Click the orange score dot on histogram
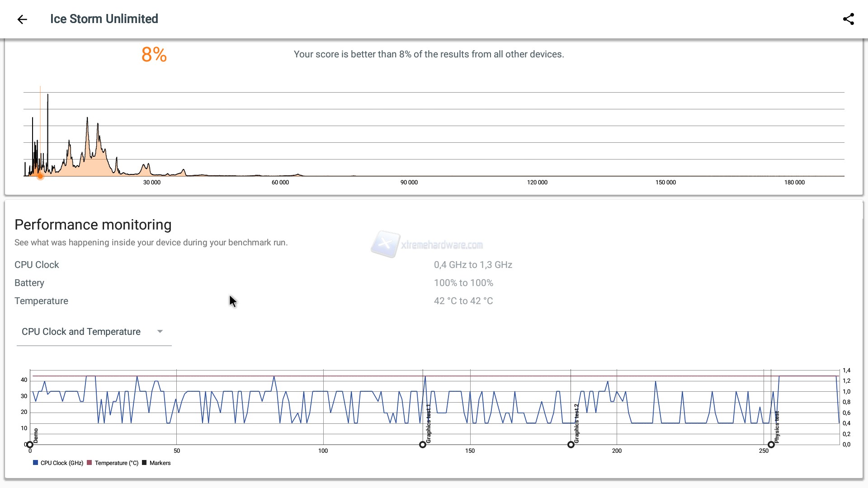The width and height of the screenshot is (868, 488). (x=40, y=176)
